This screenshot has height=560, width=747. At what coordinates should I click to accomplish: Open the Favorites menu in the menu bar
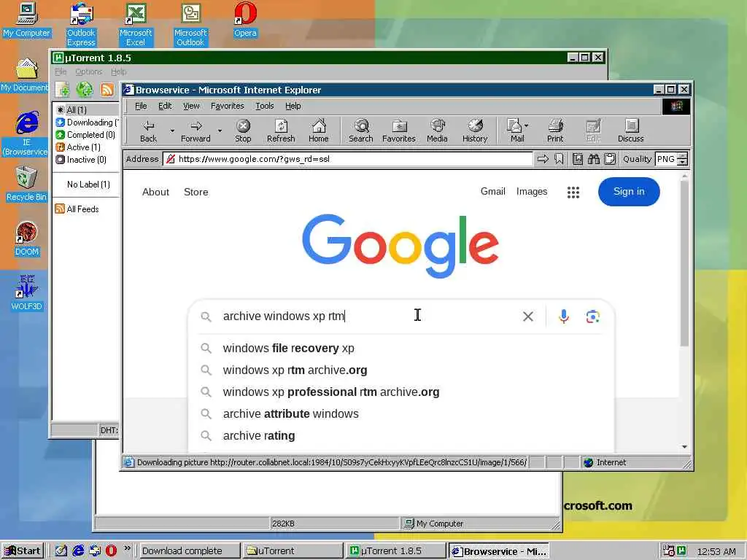click(x=228, y=106)
